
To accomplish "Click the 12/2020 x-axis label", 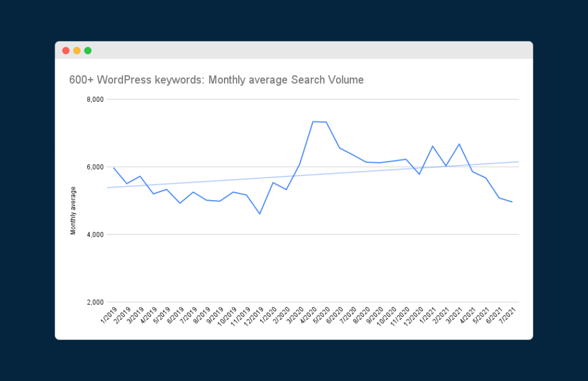I will click(413, 317).
